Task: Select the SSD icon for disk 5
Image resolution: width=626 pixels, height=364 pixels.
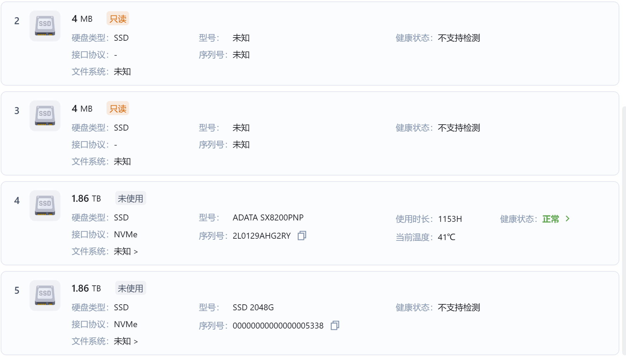Action: (x=45, y=296)
